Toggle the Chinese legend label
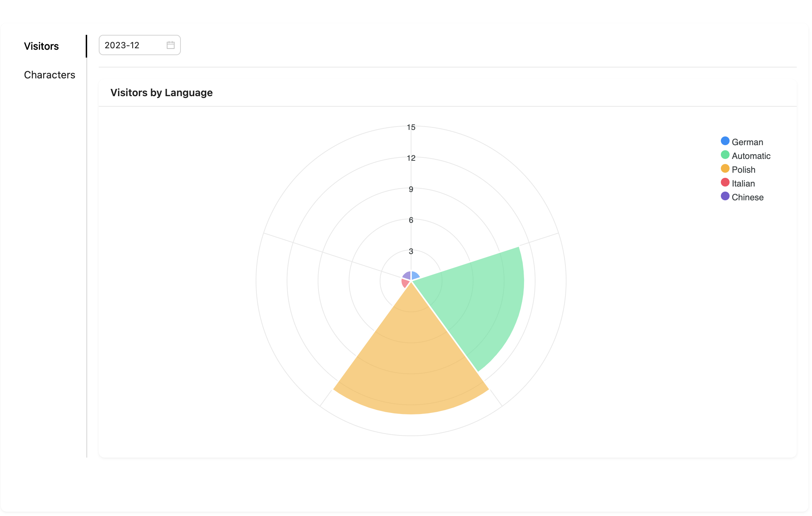Image resolution: width=812 pixels, height=516 pixels. click(747, 197)
